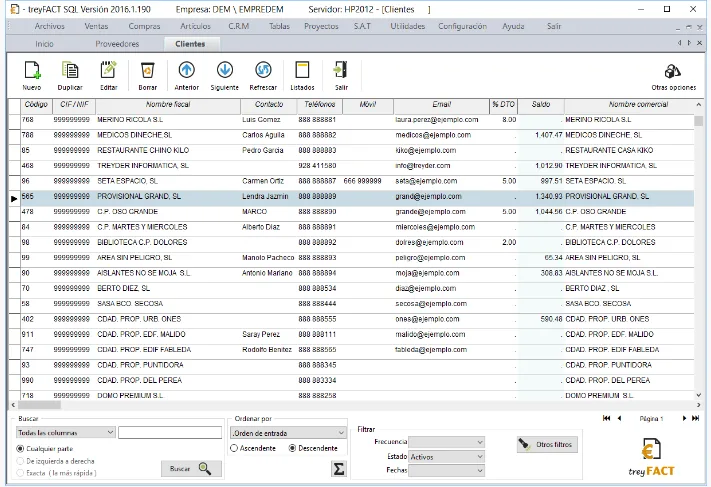Image resolution: width=711 pixels, height=487 pixels.
Task: Click the treyFACT logo
Action: [651, 457]
